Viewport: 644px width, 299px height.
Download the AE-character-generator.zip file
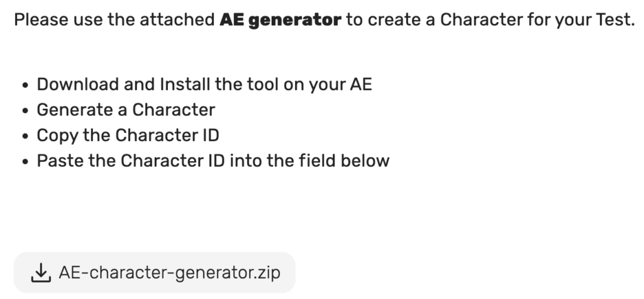tap(155, 273)
